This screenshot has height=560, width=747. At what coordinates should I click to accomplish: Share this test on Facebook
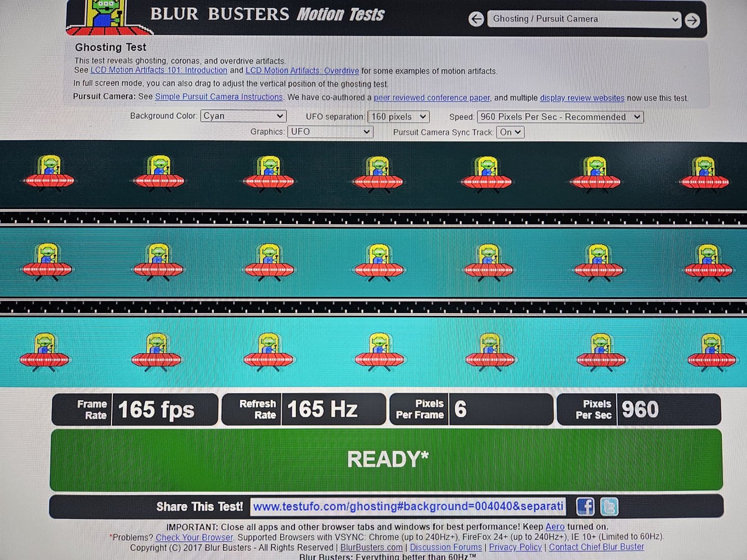(585, 507)
